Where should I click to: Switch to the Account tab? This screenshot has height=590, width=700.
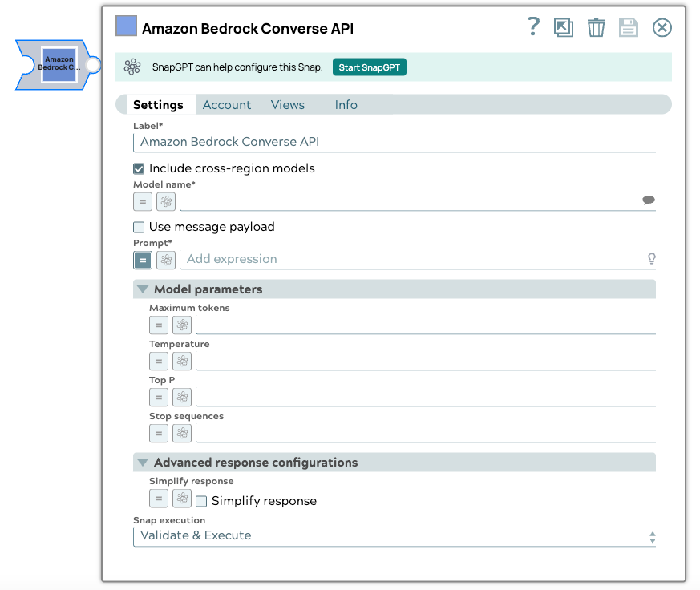(227, 104)
